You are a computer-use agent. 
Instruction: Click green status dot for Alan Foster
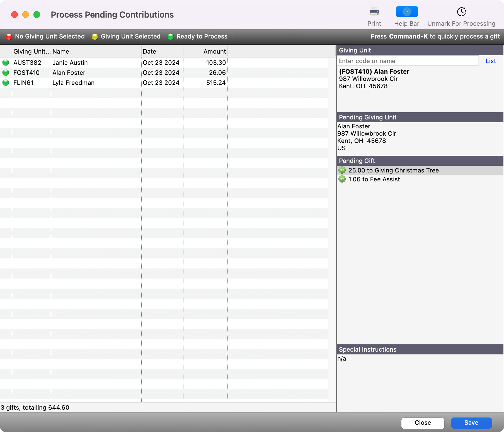[6, 73]
